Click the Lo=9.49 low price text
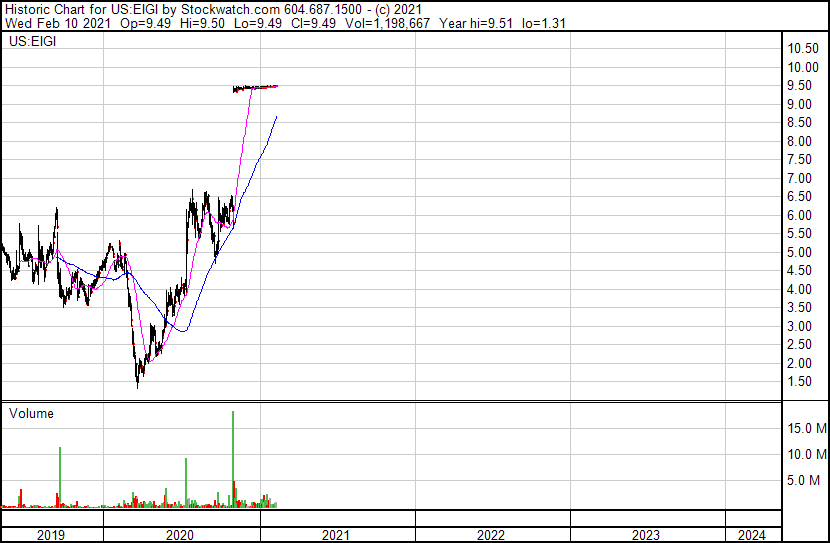 [258, 23]
